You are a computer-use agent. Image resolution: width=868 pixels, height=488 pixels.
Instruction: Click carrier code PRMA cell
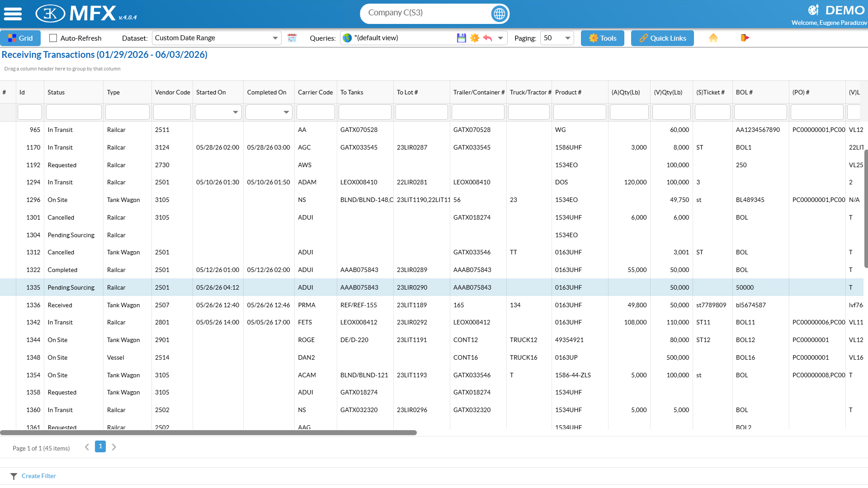pyautogui.click(x=307, y=305)
